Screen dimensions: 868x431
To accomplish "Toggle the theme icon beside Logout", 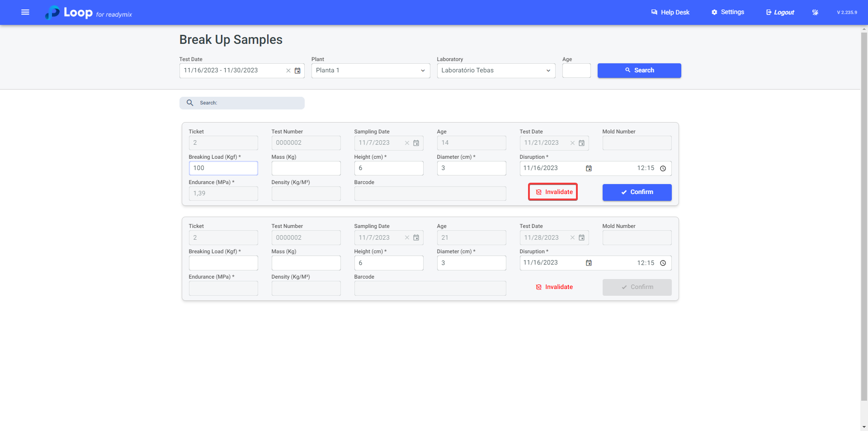I will tap(815, 12).
